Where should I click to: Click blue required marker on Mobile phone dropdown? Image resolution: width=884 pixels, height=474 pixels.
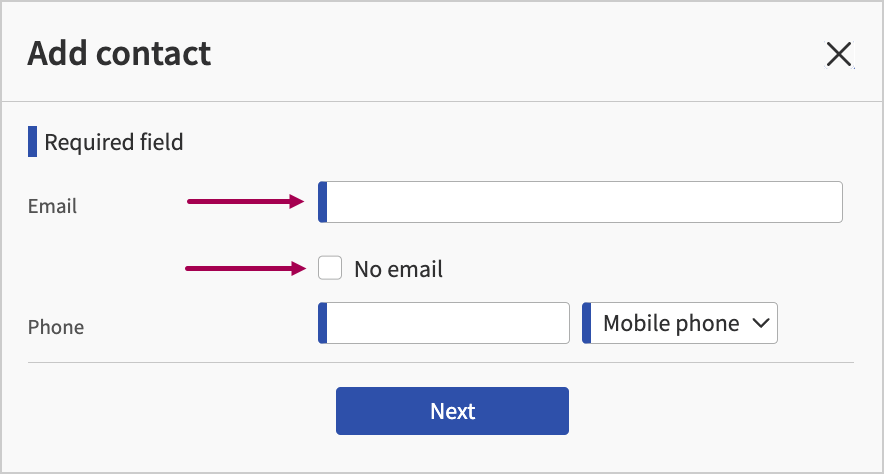(587, 324)
